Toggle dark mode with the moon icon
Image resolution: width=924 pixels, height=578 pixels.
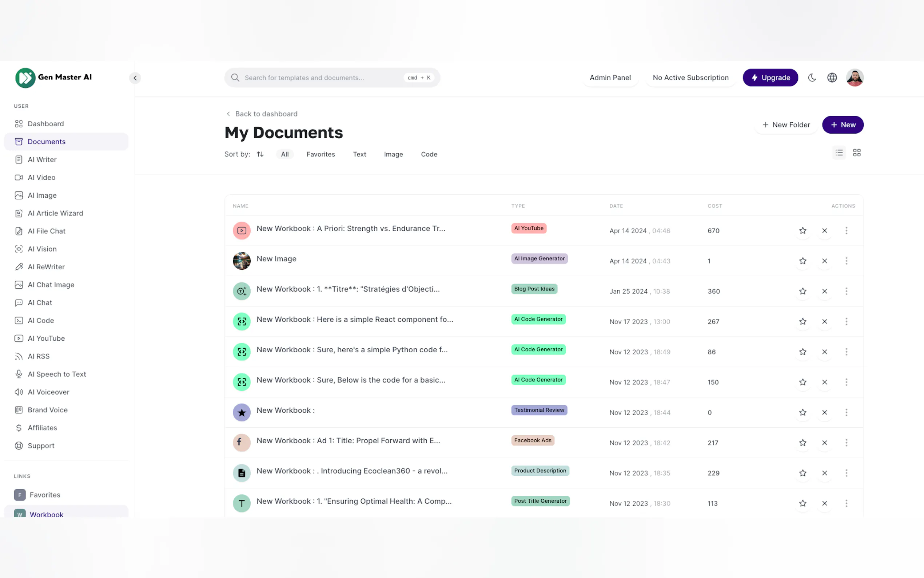click(812, 77)
